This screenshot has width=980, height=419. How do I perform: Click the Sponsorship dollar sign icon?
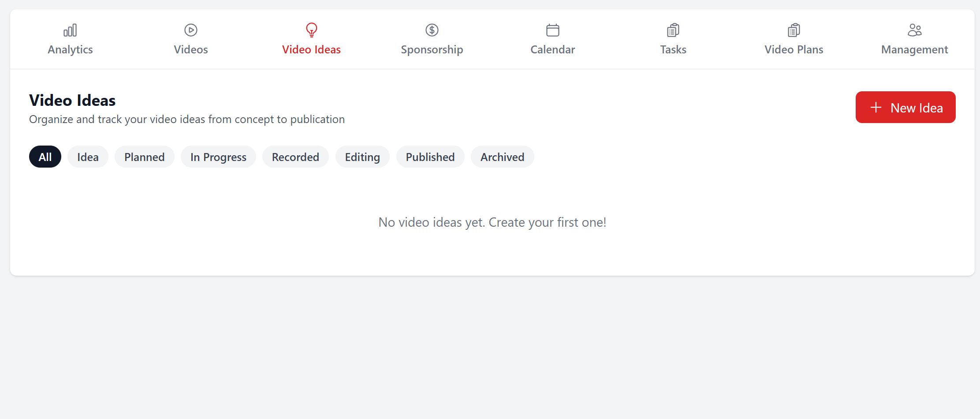[432, 30]
